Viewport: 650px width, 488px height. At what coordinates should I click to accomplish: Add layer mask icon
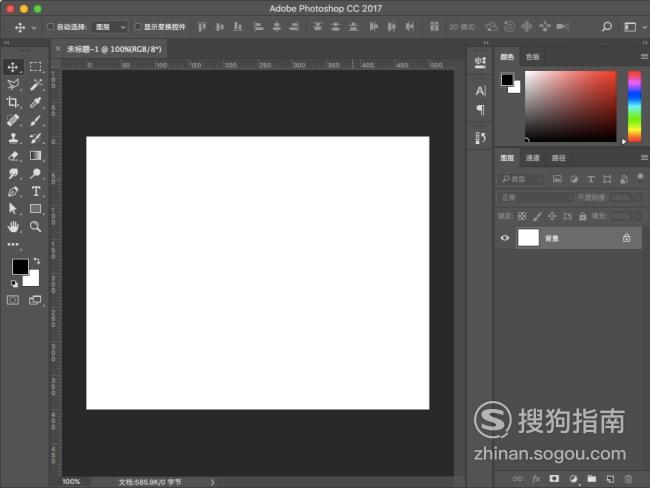554,478
